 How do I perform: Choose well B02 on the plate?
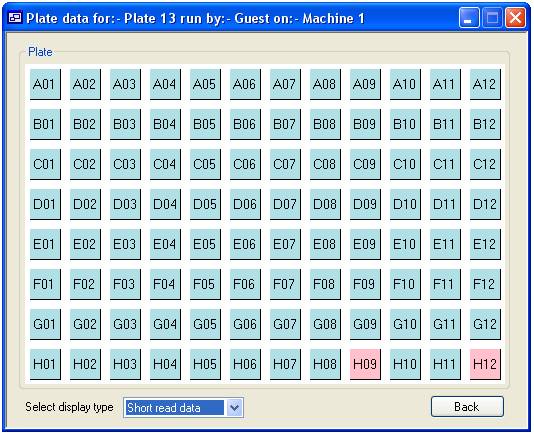pyautogui.click(x=85, y=124)
